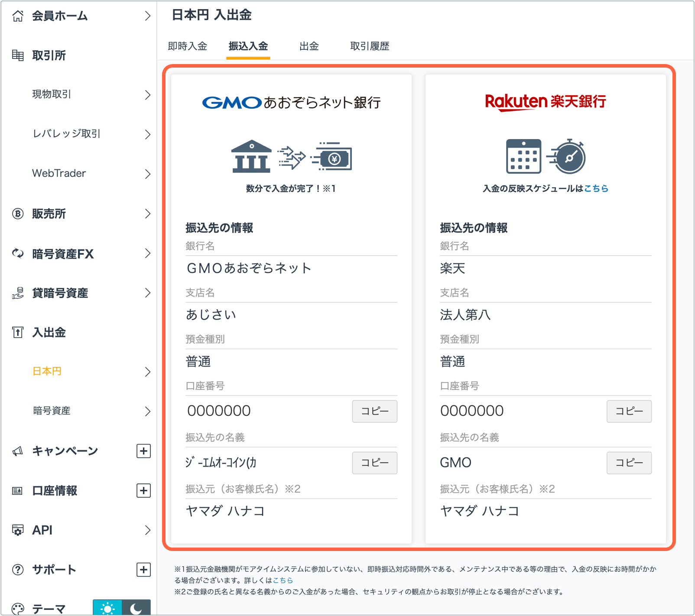The image size is (695, 616).
Task: Click the bank-to-yen transfer illustration
Action: coord(291,157)
